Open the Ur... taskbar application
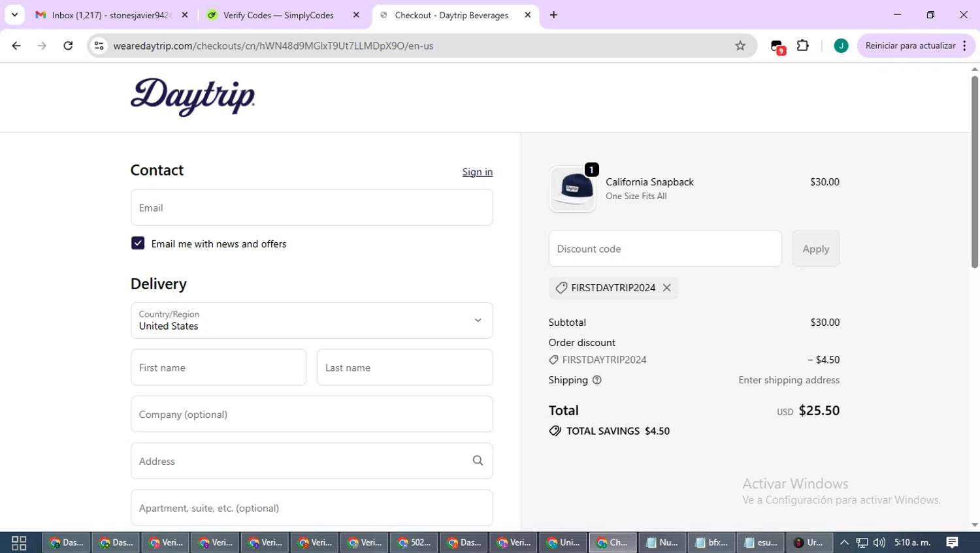 pos(809,543)
